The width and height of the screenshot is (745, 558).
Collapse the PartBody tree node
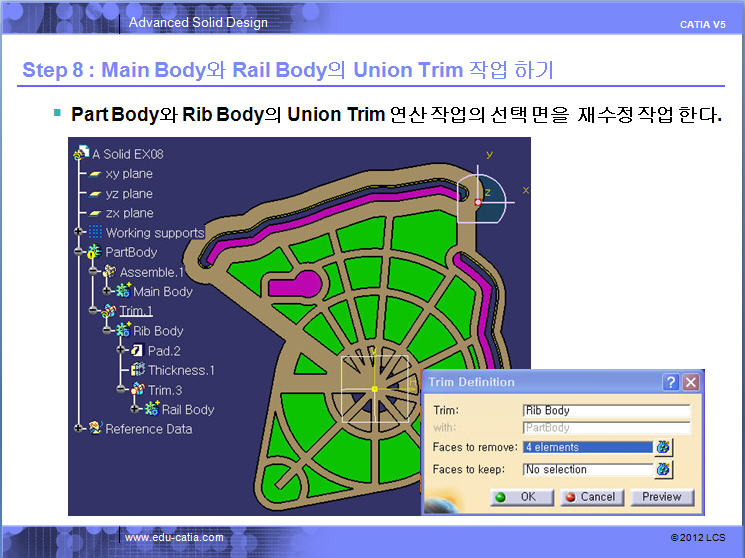point(78,252)
